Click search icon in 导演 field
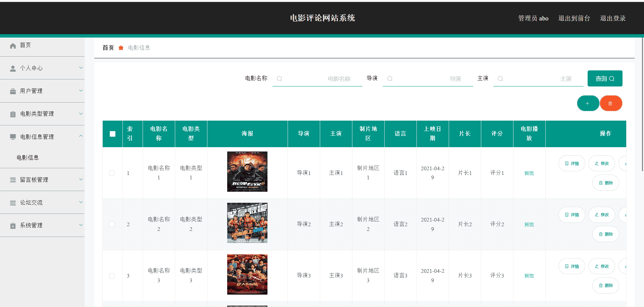Screen dimensions: 644x307 [390, 79]
